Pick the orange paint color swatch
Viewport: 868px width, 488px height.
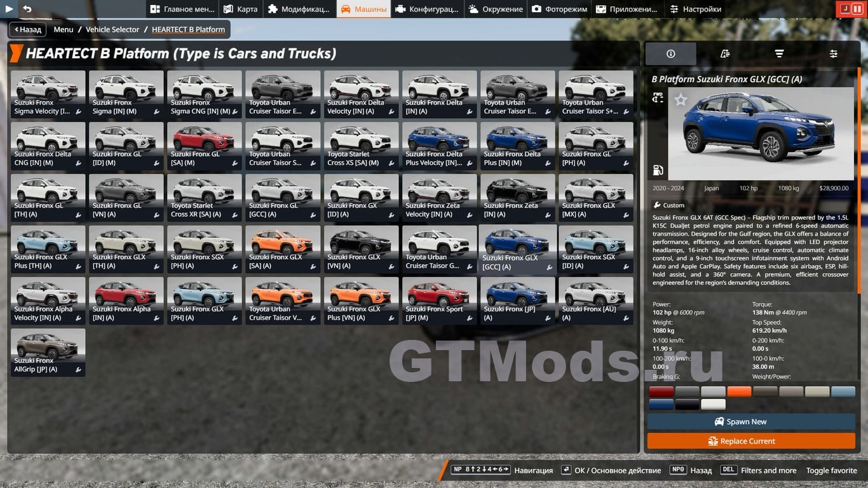[x=739, y=391]
